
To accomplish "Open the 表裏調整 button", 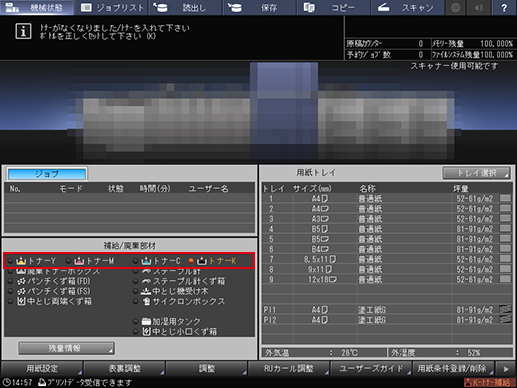I will 124,369.
